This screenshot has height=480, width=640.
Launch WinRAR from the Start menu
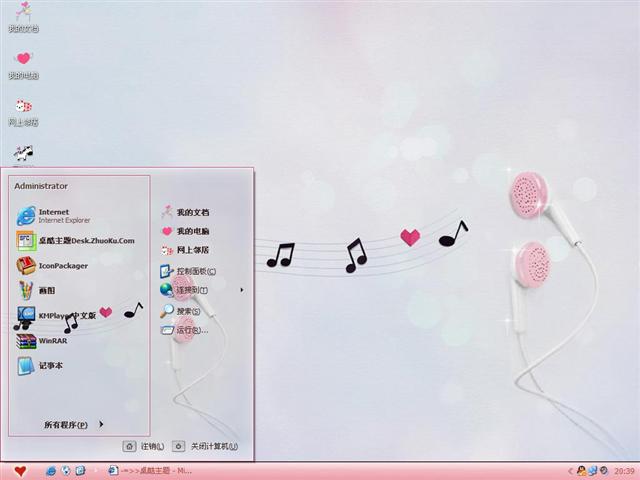42,341
